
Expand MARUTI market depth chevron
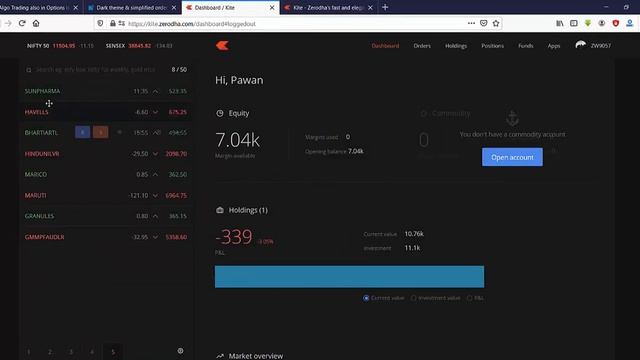(x=156, y=196)
